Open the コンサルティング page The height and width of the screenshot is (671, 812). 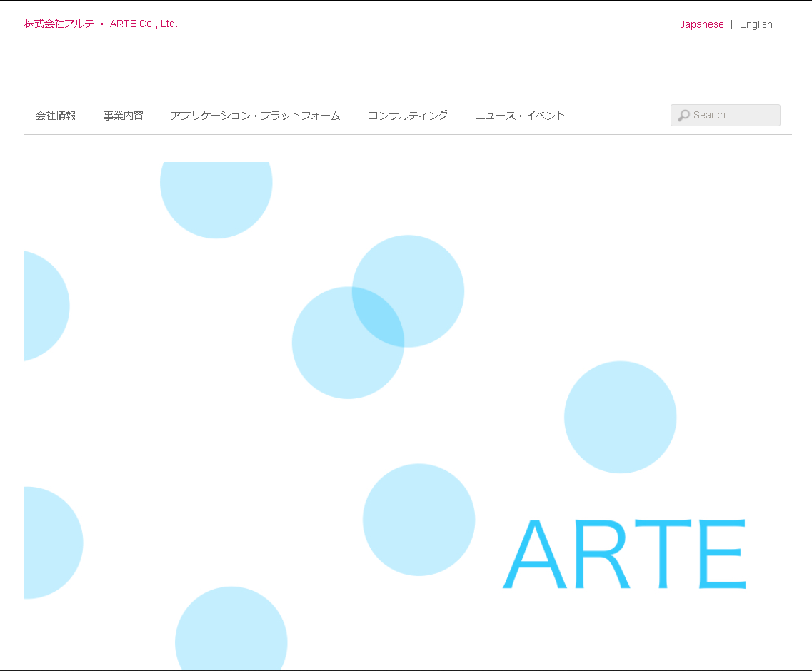click(x=408, y=115)
